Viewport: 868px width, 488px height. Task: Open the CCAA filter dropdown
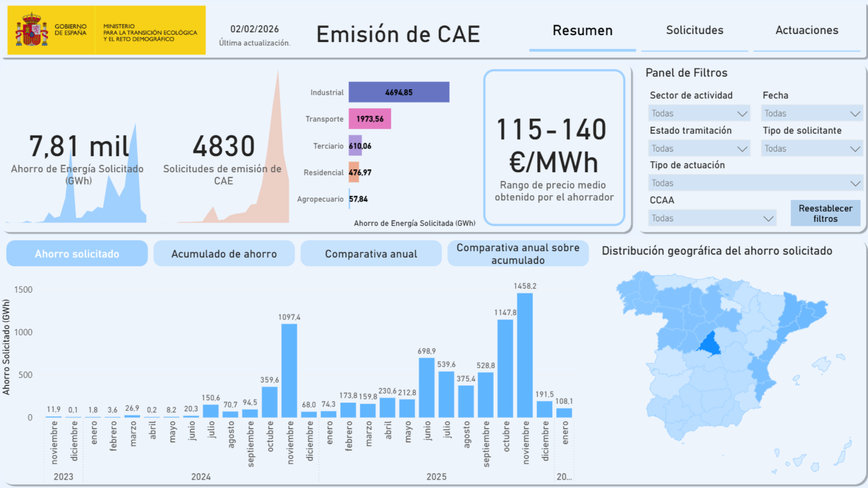(x=712, y=218)
